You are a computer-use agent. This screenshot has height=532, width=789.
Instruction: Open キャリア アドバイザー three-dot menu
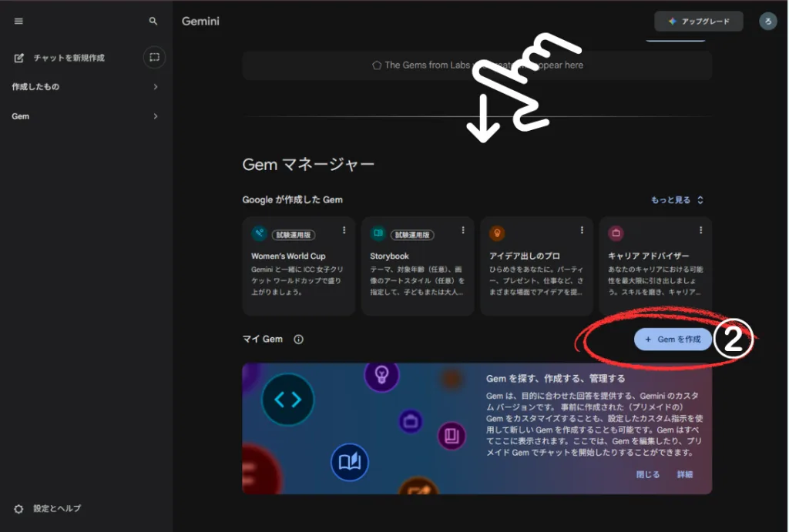(x=700, y=230)
